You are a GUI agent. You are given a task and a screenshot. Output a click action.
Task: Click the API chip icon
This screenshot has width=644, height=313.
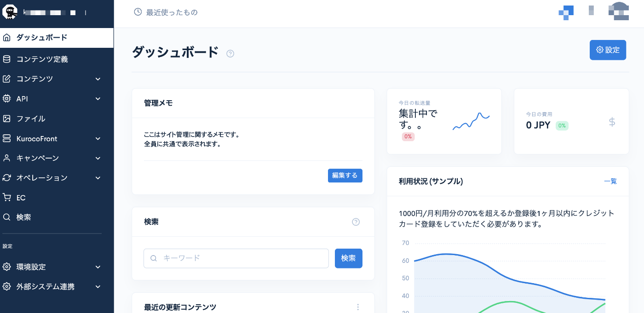(6, 98)
